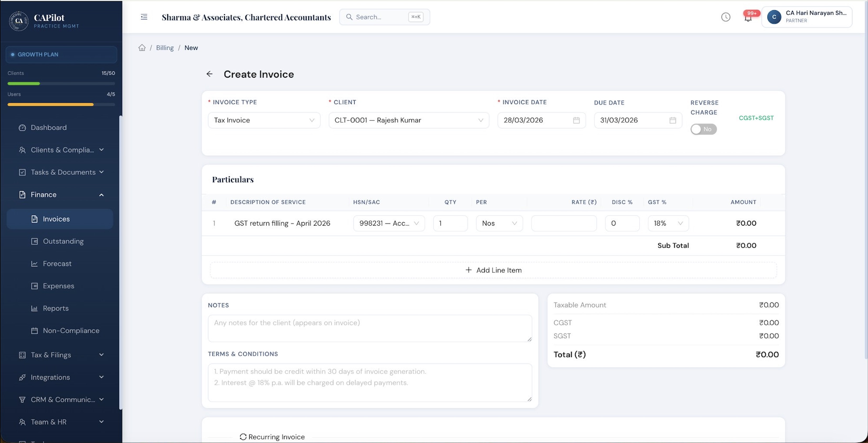The width and height of the screenshot is (868, 443).
Task: Click the CGST+SGST tax type label
Action: (x=756, y=118)
